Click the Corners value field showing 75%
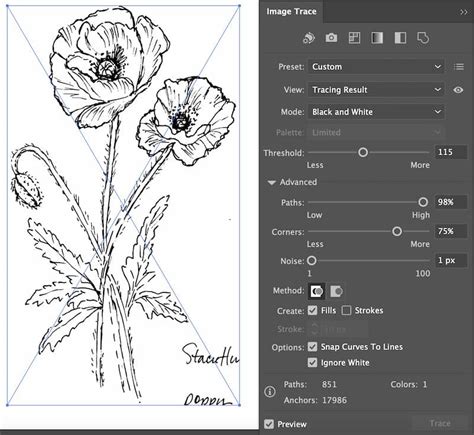Screen dimensions: 474x435 pos(451,231)
